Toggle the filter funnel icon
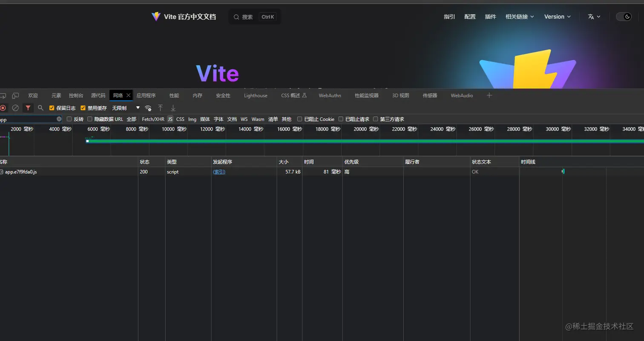Screen dimensions: 644x341 28,108
